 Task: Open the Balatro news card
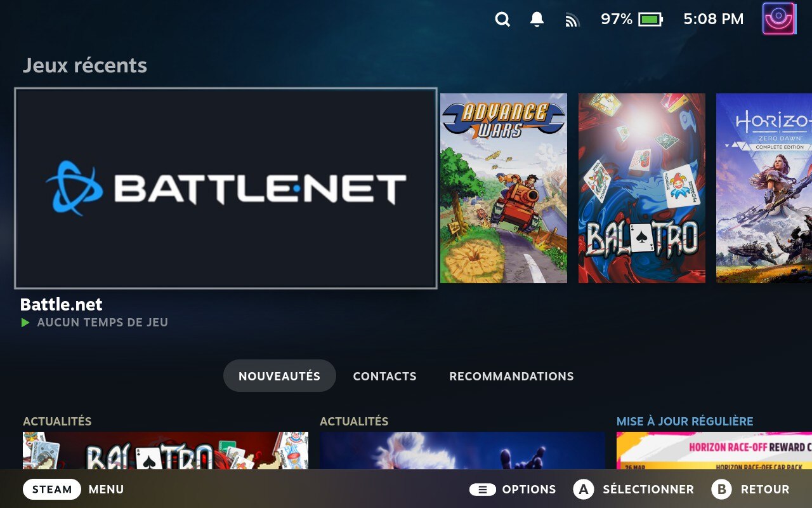pyautogui.click(x=166, y=451)
